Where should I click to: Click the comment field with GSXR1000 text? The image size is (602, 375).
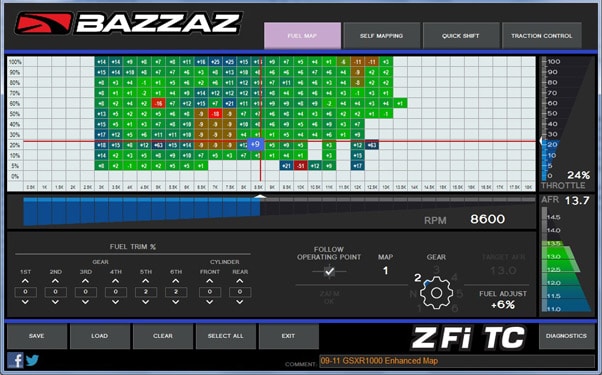coord(457,361)
